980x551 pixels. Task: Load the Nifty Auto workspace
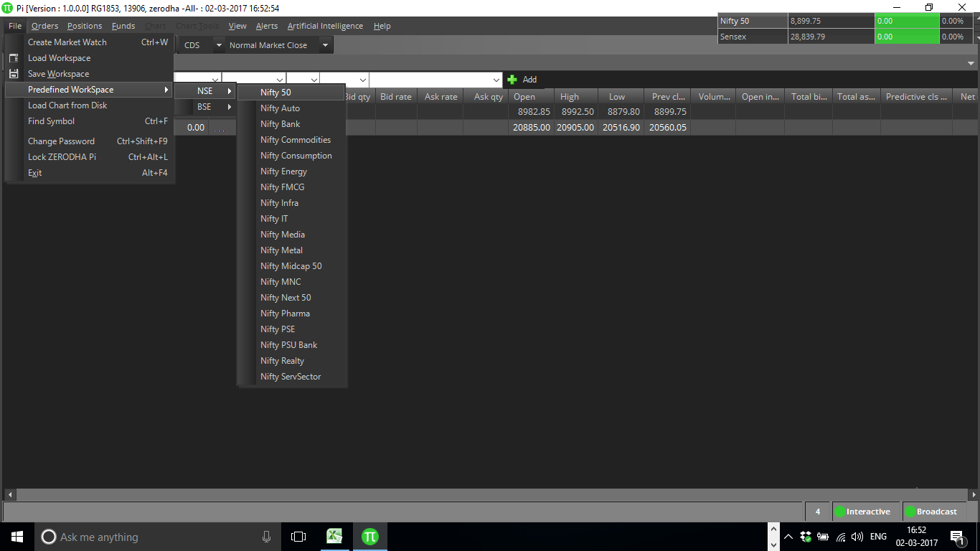pyautogui.click(x=292, y=108)
